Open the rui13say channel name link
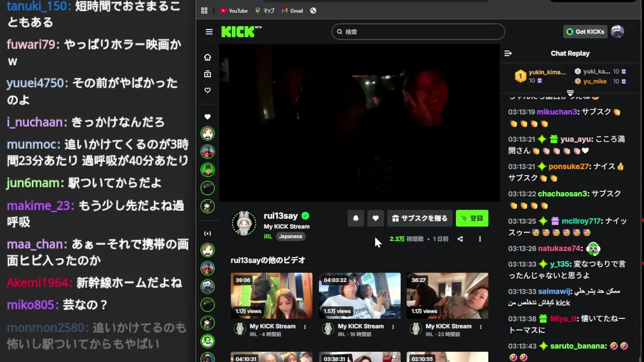Screen dimensions: 644x362 [x=281, y=216]
